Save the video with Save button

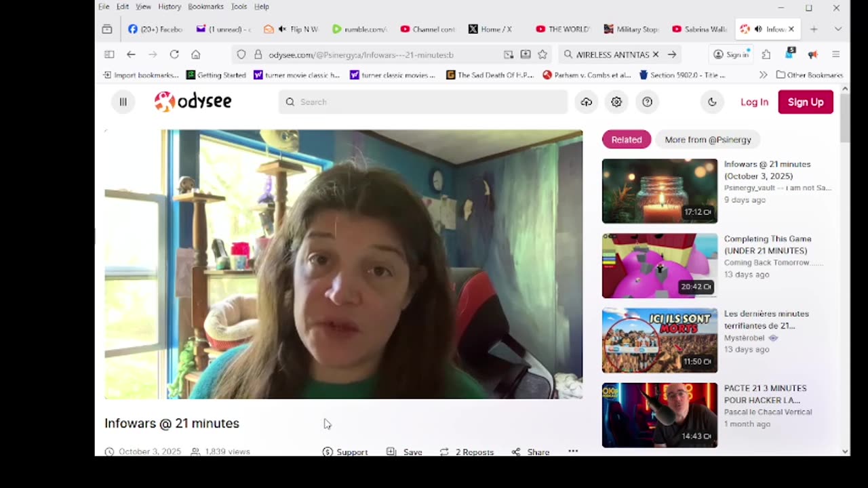[404, 451]
